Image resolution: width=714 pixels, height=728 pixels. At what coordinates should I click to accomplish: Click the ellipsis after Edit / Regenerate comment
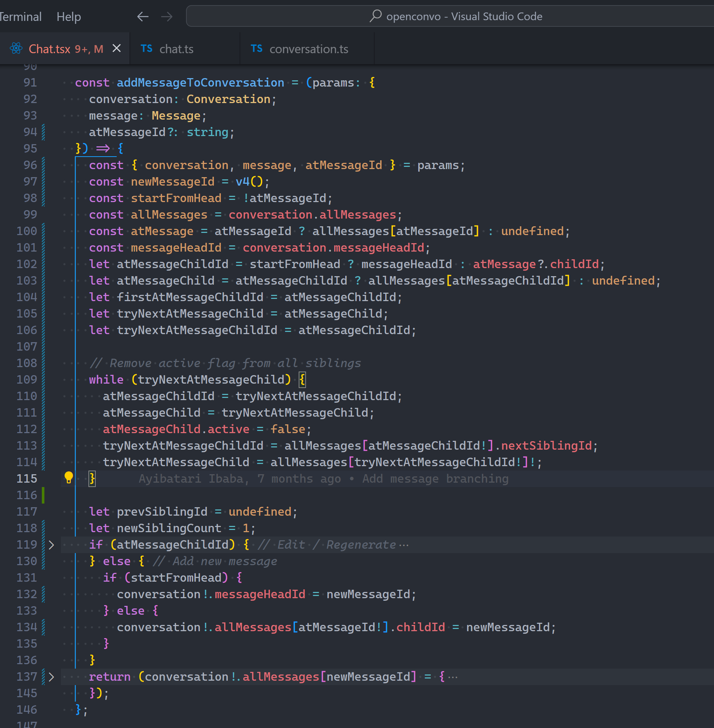(404, 545)
